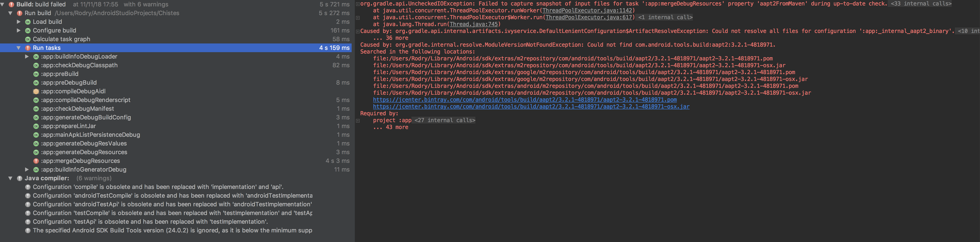Click the skipped-task icon beside :app:compileDebugAidl
This screenshot has width=980, height=242.
[x=36, y=91]
